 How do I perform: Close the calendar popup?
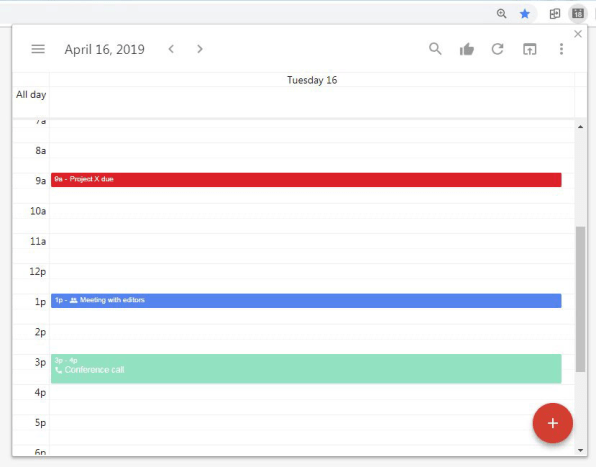578,34
